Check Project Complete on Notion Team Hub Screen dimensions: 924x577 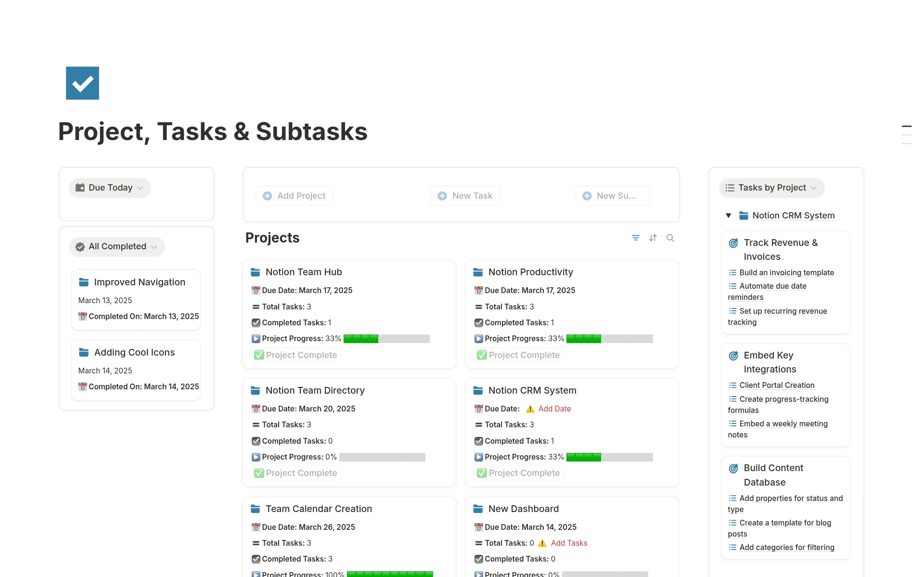coord(296,355)
